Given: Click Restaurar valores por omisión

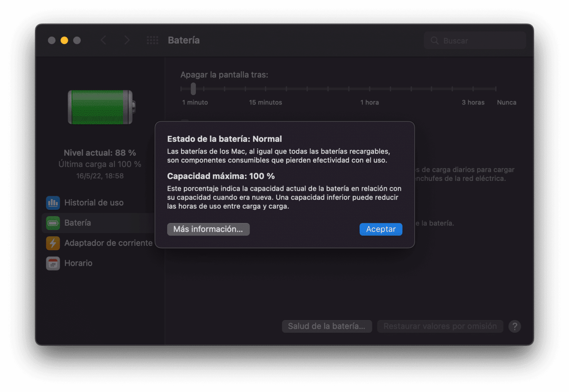Looking at the screenshot, I should (x=440, y=326).
